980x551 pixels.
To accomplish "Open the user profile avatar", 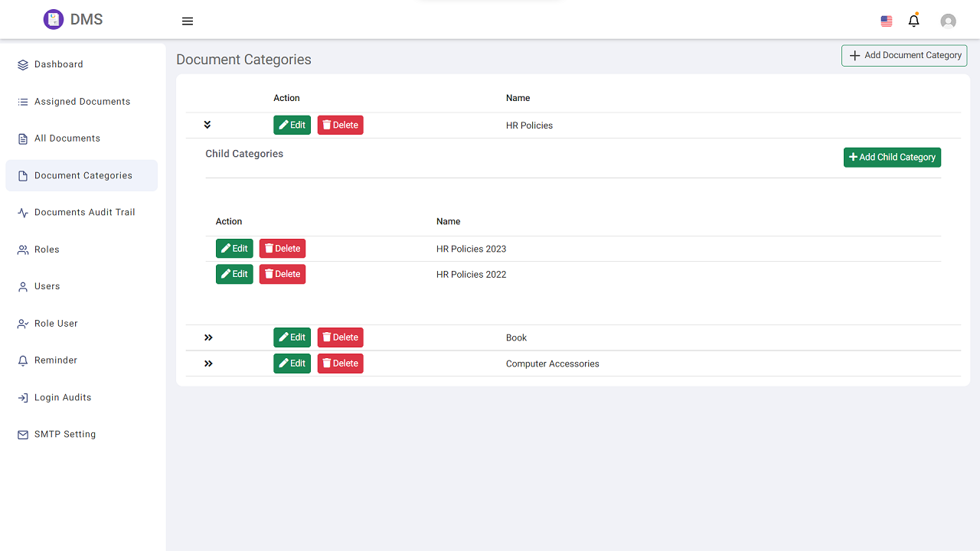I will tap(948, 21).
